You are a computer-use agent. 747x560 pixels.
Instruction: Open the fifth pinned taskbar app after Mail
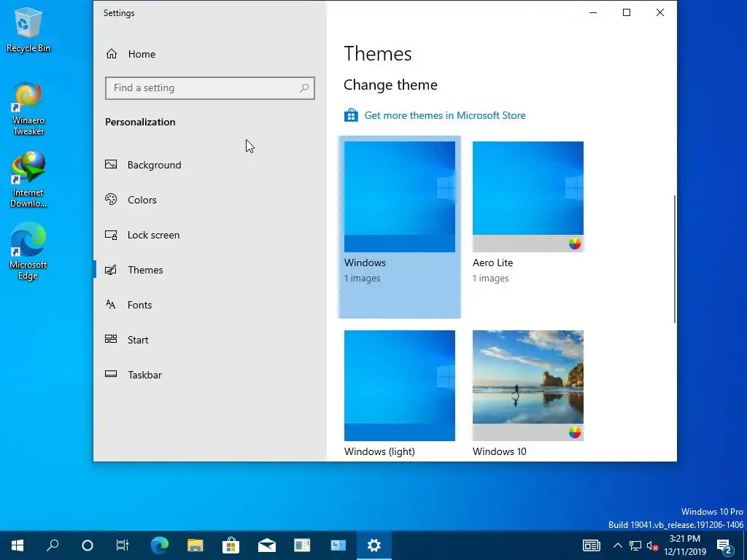pyautogui.click(x=302, y=545)
